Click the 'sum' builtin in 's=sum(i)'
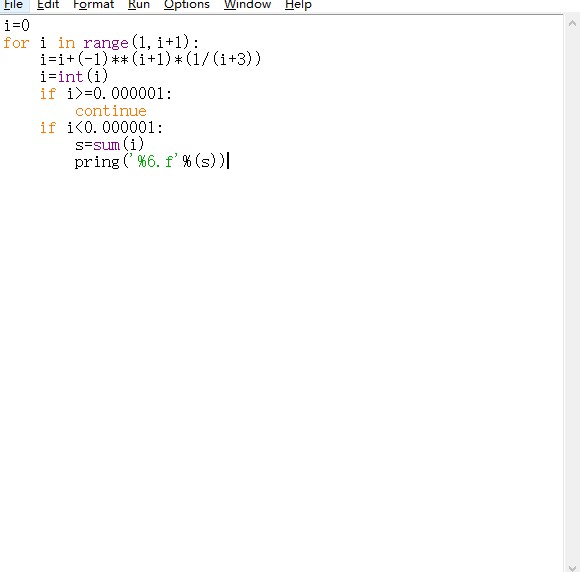This screenshot has width=580, height=572. coord(107,145)
